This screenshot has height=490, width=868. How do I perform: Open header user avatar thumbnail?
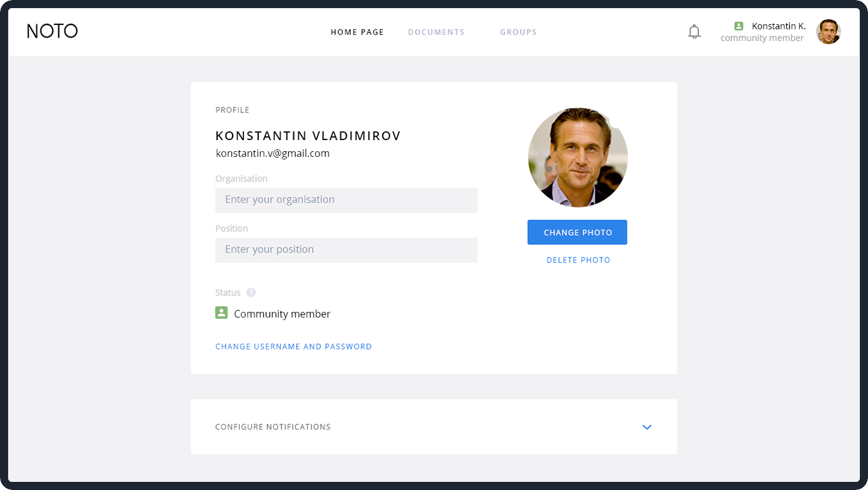point(828,32)
